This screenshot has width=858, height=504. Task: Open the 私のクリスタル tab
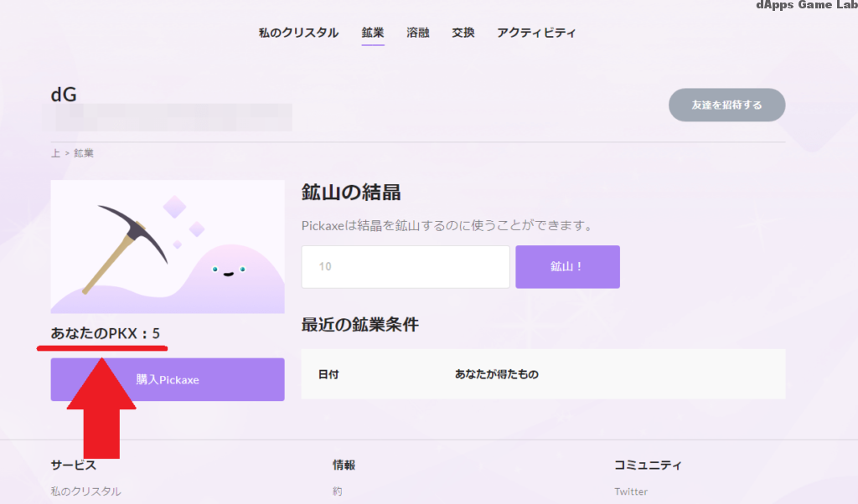pos(297,33)
